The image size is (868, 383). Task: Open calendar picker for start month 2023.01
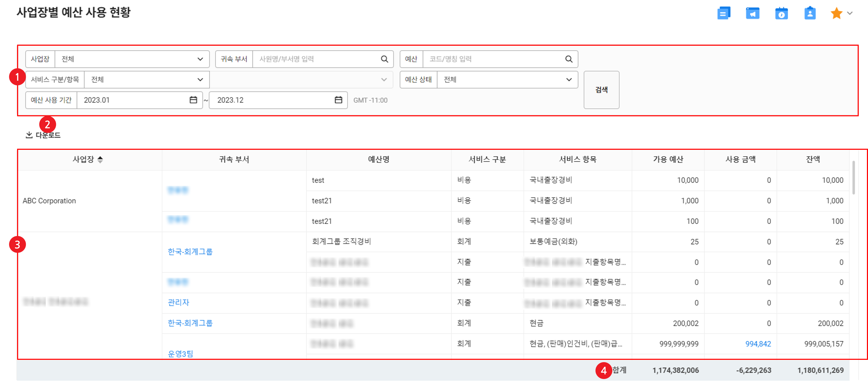(x=193, y=100)
